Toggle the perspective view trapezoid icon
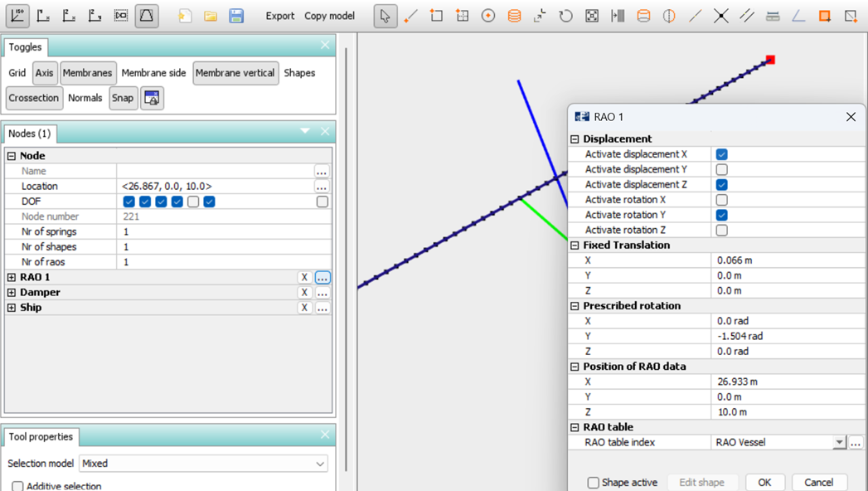The height and width of the screenshot is (491, 868). [147, 16]
